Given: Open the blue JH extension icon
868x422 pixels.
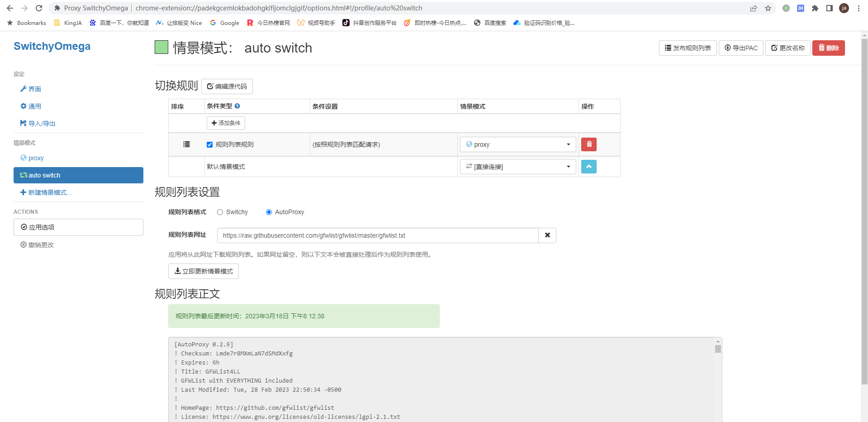Looking at the screenshot, I should (801, 8).
